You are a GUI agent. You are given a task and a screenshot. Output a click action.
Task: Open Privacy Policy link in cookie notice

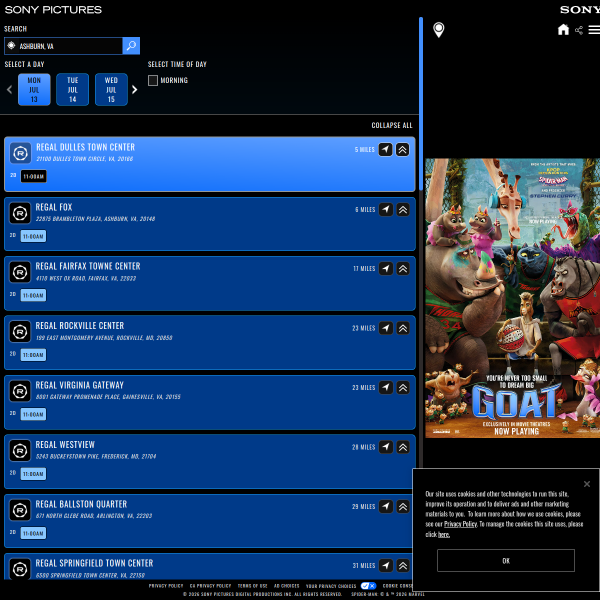[460, 524]
